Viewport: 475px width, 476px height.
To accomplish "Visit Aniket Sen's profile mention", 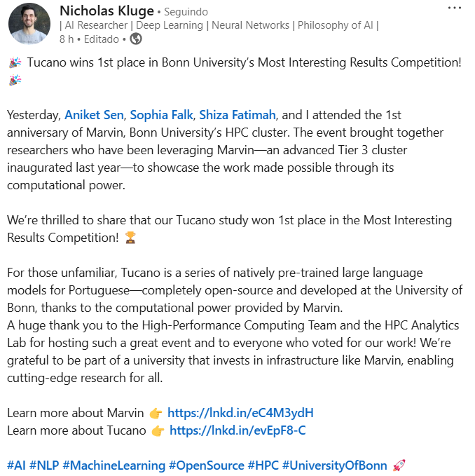I will (94, 114).
